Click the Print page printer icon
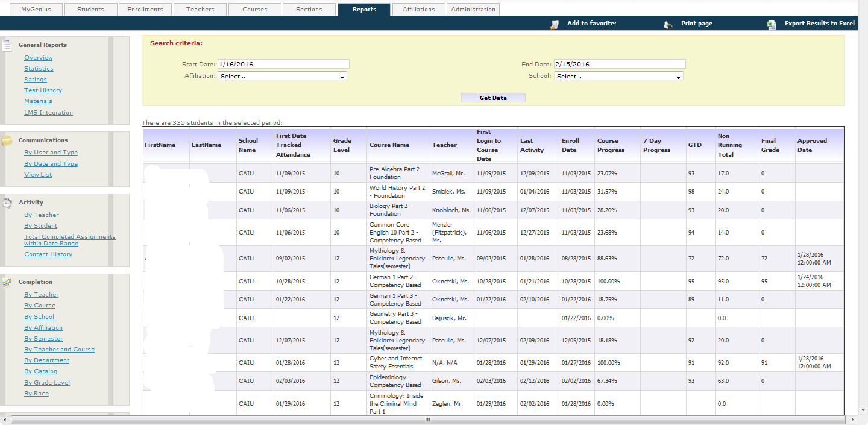The width and height of the screenshot is (868, 425). click(667, 24)
